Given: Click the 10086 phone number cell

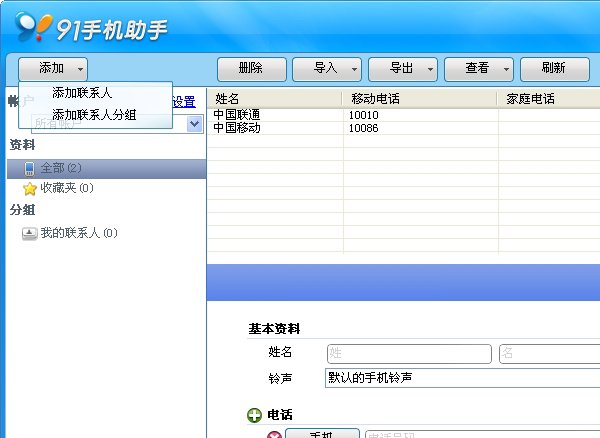Looking at the screenshot, I should coord(364,128).
